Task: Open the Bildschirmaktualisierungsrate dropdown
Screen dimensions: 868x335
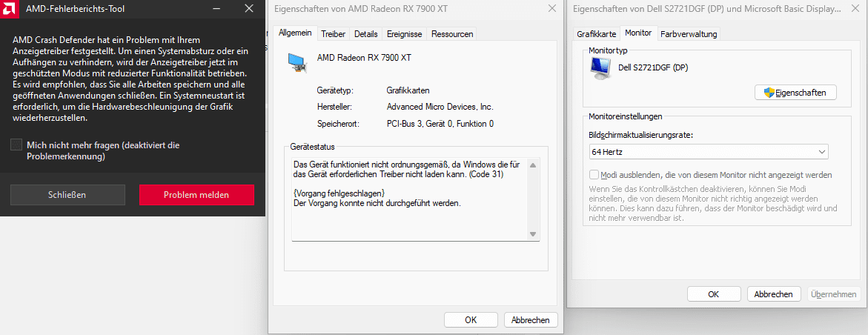Action: pos(709,152)
